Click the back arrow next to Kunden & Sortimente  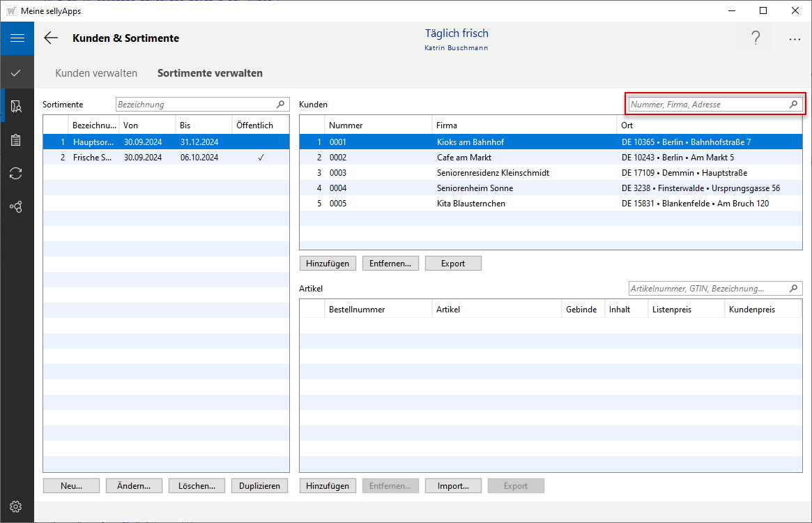point(51,38)
